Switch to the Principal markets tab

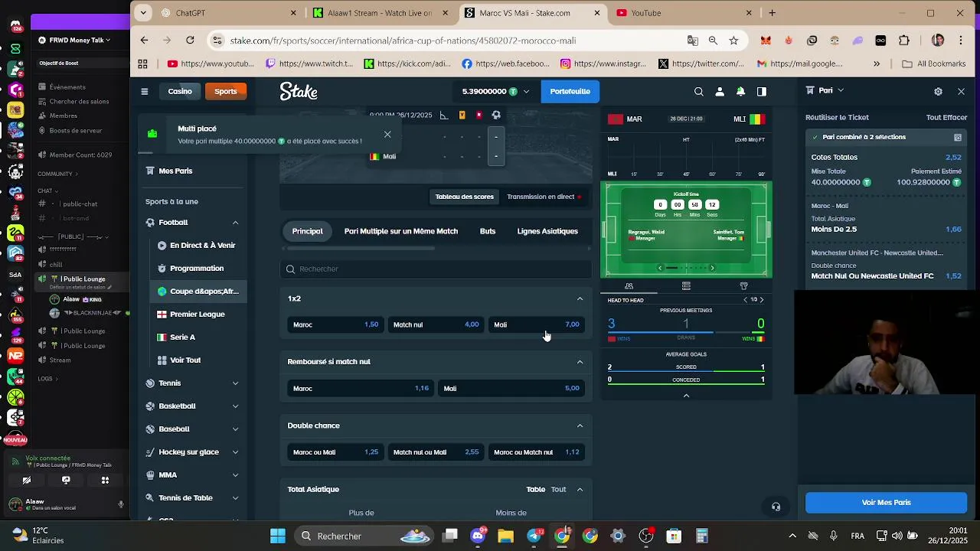(x=307, y=231)
